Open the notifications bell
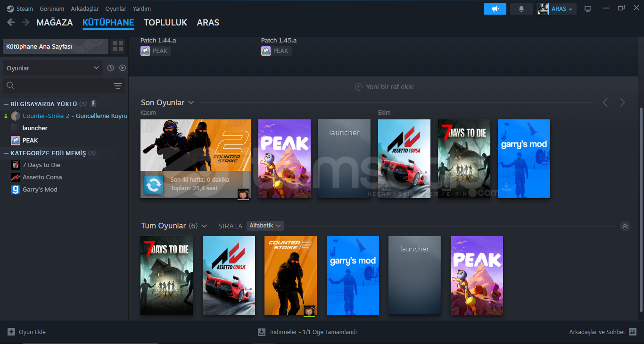Image resolution: width=644 pixels, height=344 pixels. tap(521, 9)
